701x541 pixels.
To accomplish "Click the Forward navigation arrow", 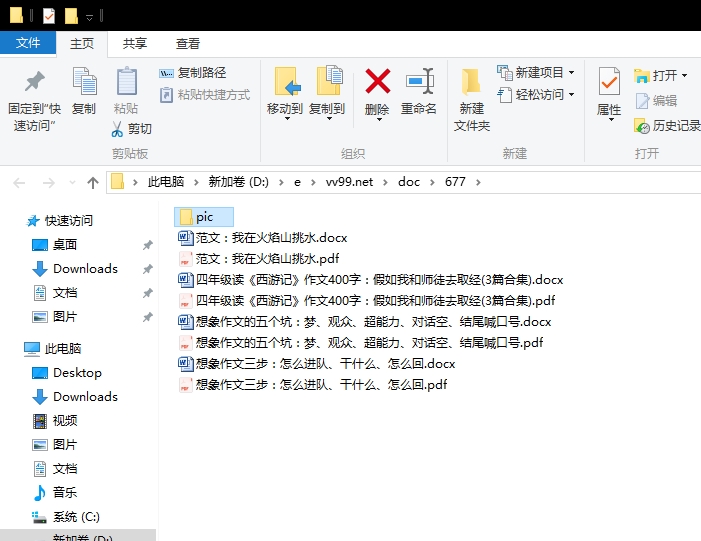I will 48,182.
